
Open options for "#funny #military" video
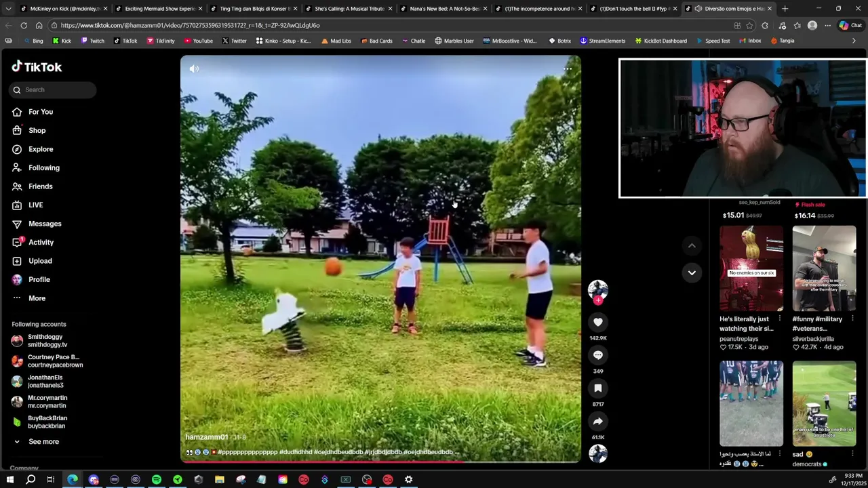click(852, 319)
